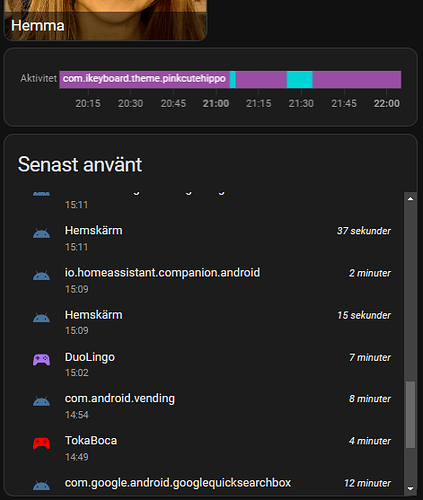
Task: Click the purple DuoLingo gamepad icon
Action: [41, 360]
